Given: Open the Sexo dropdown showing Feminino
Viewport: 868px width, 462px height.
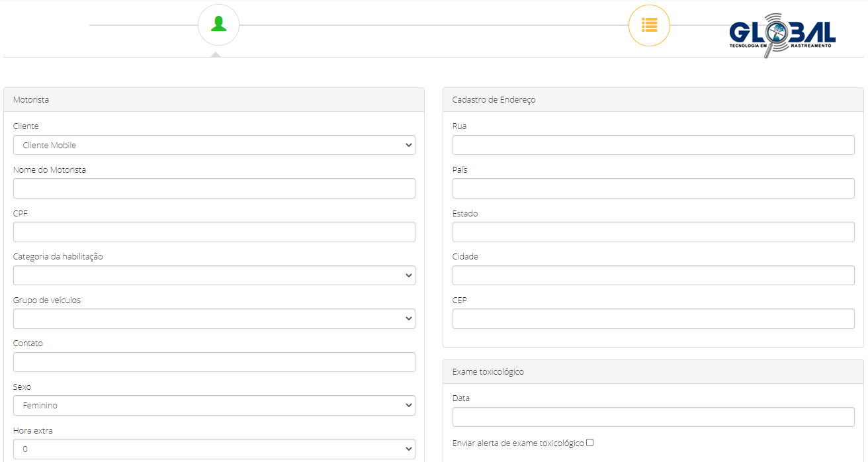Looking at the screenshot, I should pyautogui.click(x=214, y=405).
